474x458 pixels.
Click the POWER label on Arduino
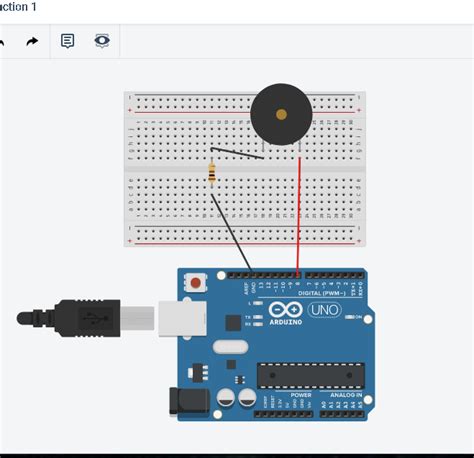[301, 395]
